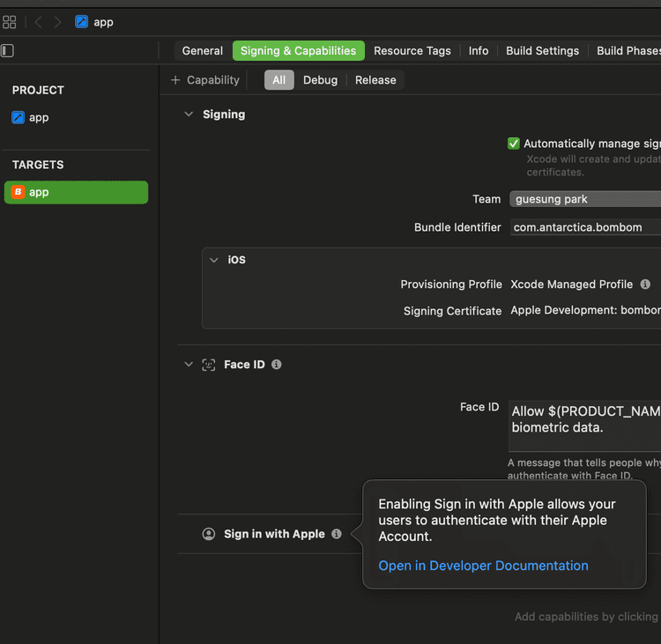Open the Build Phases tab
661x644 pixels.
click(628, 50)
